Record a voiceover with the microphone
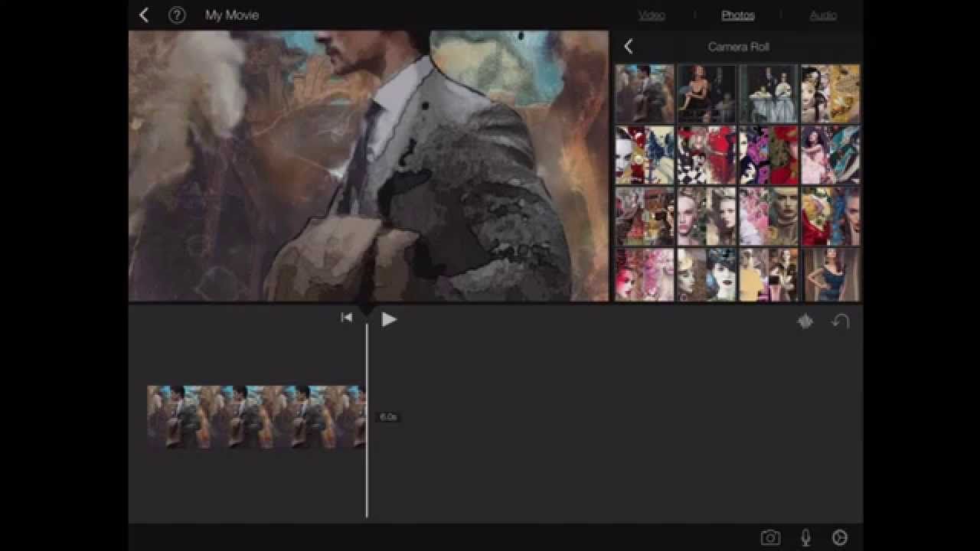This screenshot has height=551, width=980. point(805,537)
